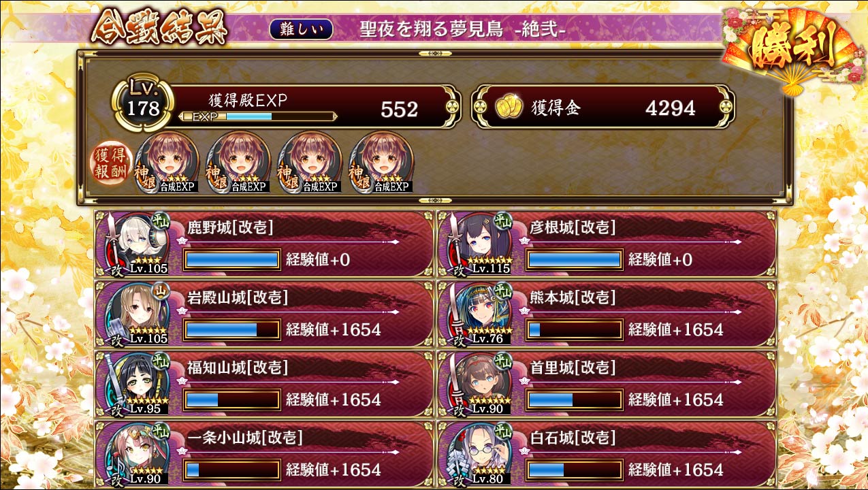Viewport: 868px width, 490px height.
Task: Click the 合戦結果 title banner
Action: click(159, 29)
